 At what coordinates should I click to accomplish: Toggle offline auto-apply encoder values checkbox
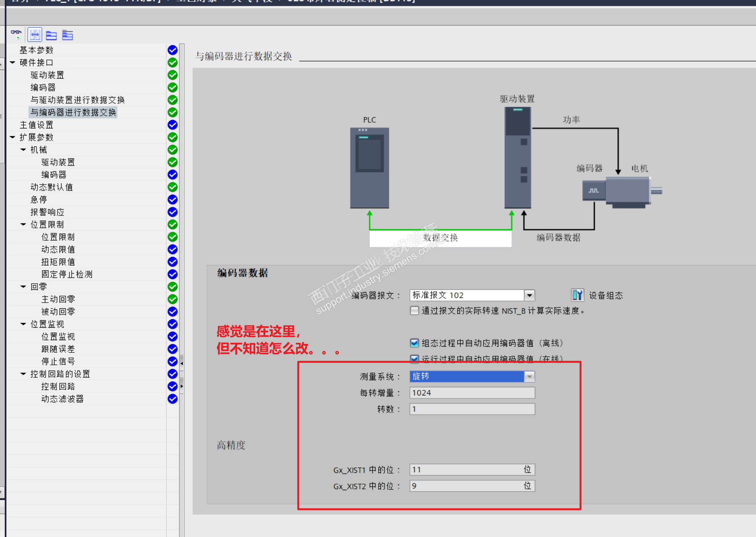[x=414, y=343]
